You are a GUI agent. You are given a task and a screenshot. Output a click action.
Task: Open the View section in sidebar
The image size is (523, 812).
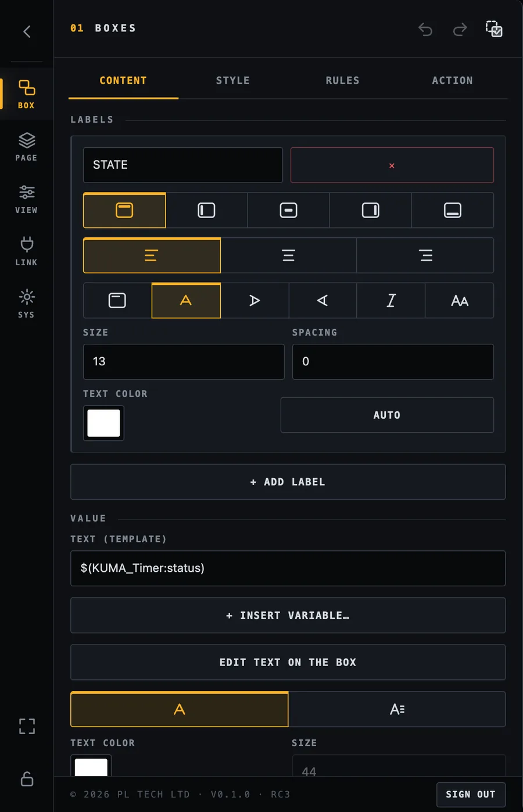tap(26, 199)
